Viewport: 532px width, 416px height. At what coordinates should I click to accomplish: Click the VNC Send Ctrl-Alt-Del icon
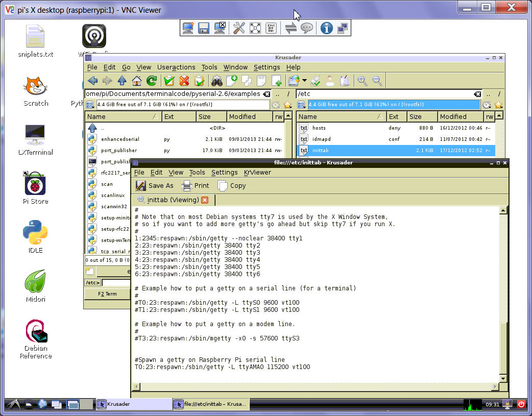click(272, 28)
